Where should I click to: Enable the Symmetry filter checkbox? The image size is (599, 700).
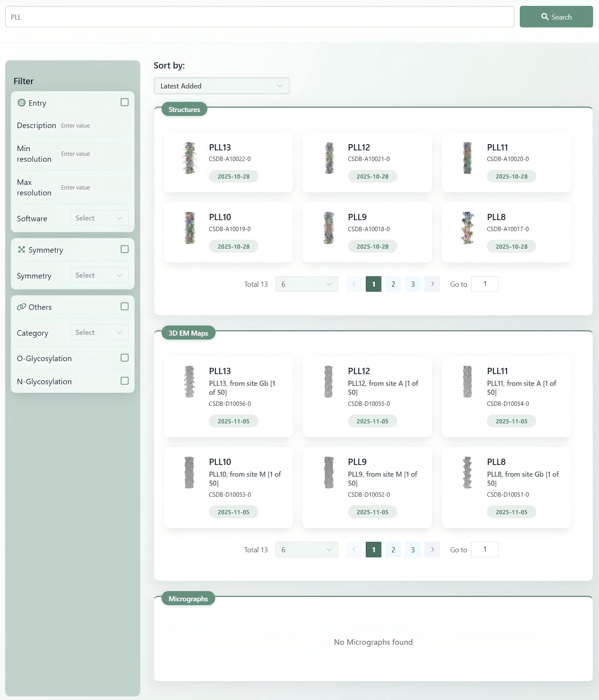point(125,249)
